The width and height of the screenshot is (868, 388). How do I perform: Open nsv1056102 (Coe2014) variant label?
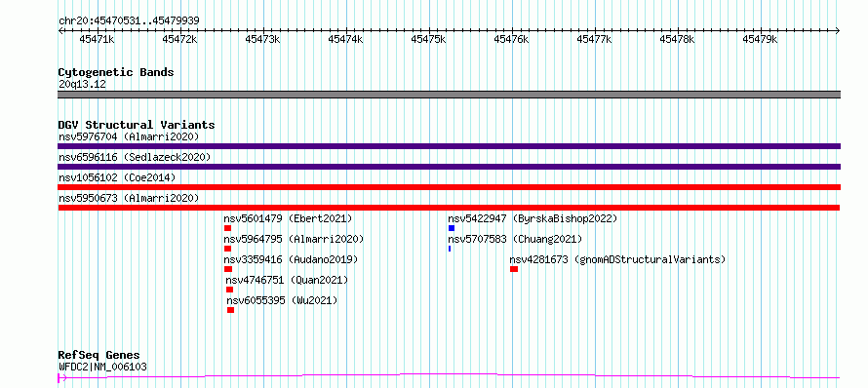point(117,177)
